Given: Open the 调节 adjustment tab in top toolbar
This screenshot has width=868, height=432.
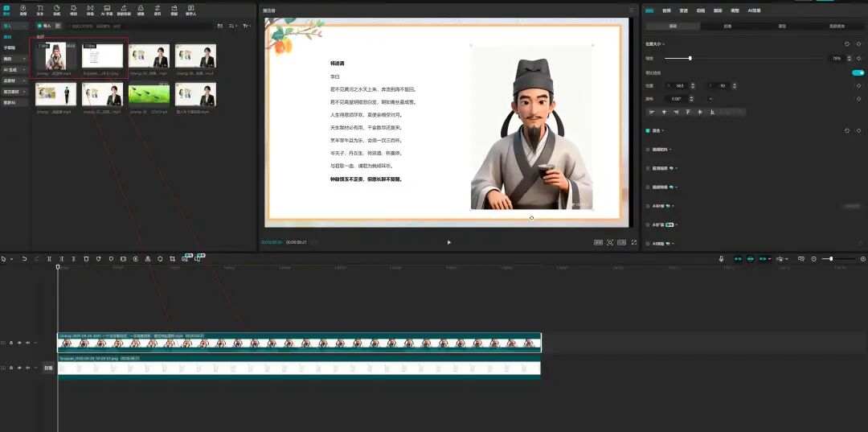Looking at the screenshot, I should coord(158,10).
